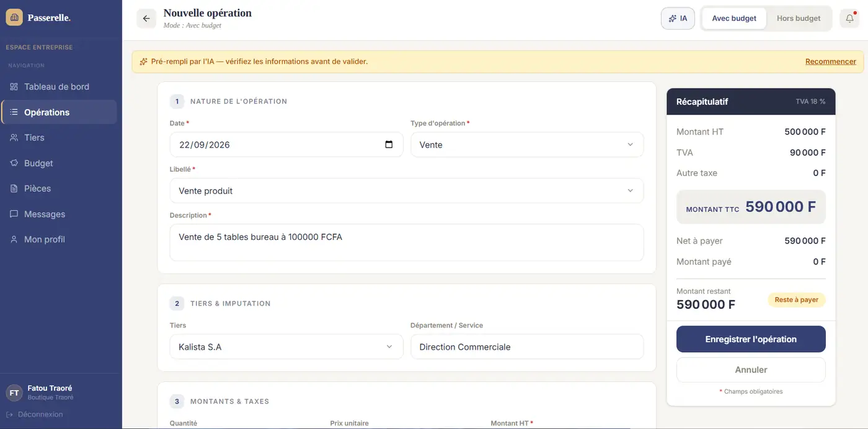Click the Récapitulatif panel header
Viewport: 868px width, 429px height.
pos(751,102)
